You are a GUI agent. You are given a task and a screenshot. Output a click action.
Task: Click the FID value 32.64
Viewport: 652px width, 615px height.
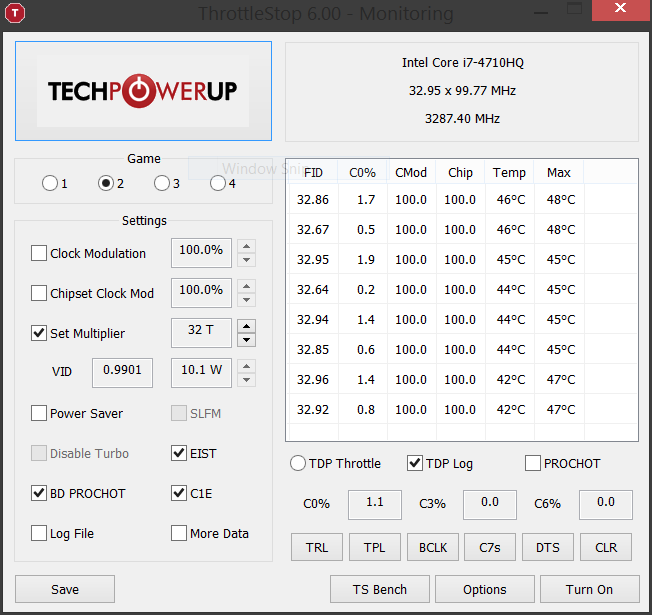pos(313,289)
